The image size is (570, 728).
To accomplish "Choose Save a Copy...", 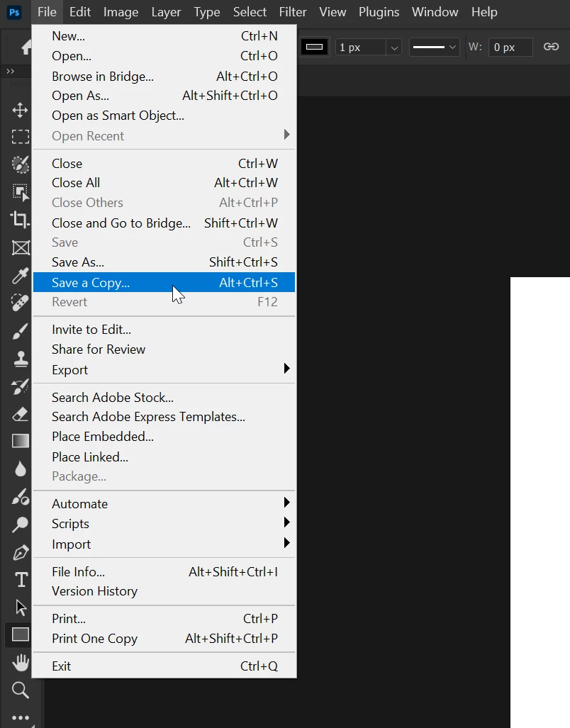I will (164, 282).
